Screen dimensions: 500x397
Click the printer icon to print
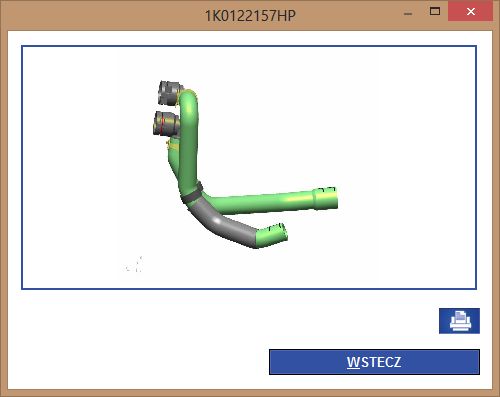click(459, 321)
